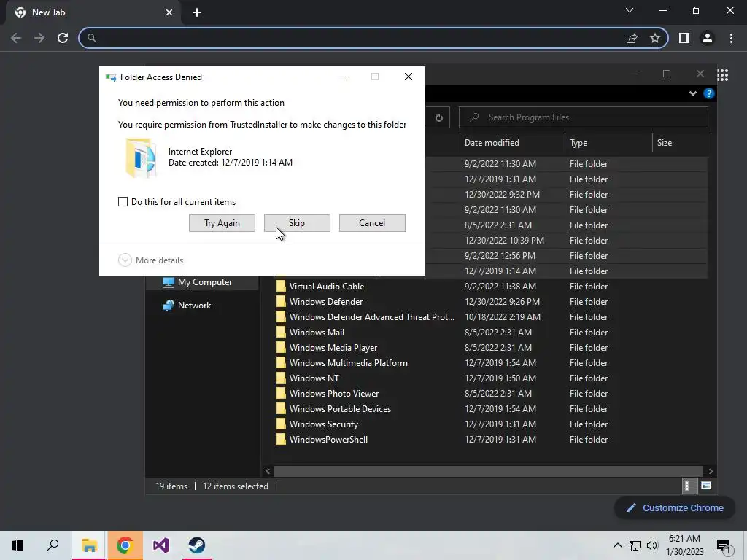Open Chrome tab search dropdown arrow

630,10
